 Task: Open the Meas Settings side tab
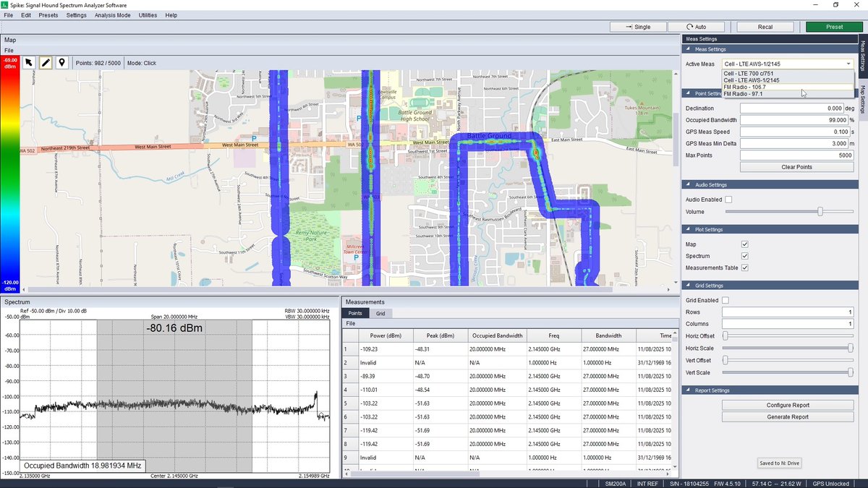[x=863, y=55]
